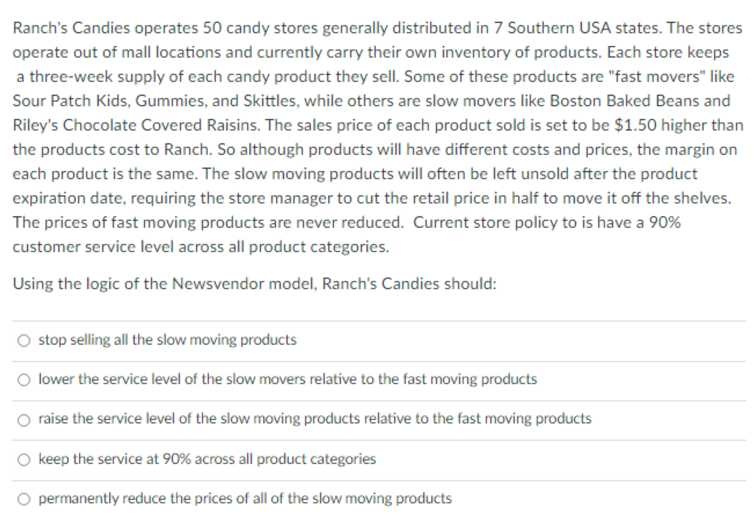This screenshot has height=532, width=756.
Task: Pick the keep service at 90% radio button
Action: pyautogui.click(x=23, y=460)
